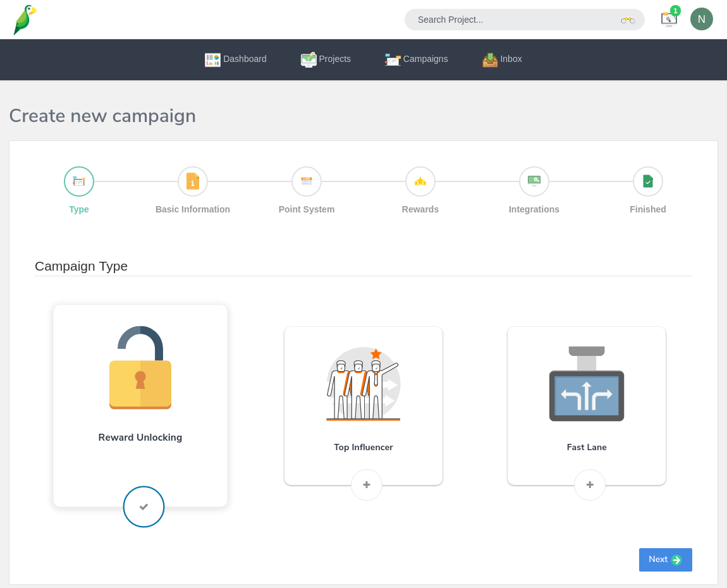Click the Point System step icon
Viewport: 727px width, 588px height.
(307, 181)
